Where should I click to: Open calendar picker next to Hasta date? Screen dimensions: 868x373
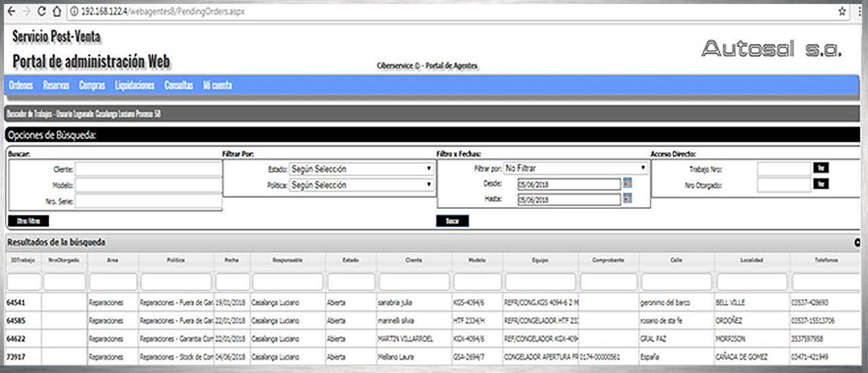(627, 199)
